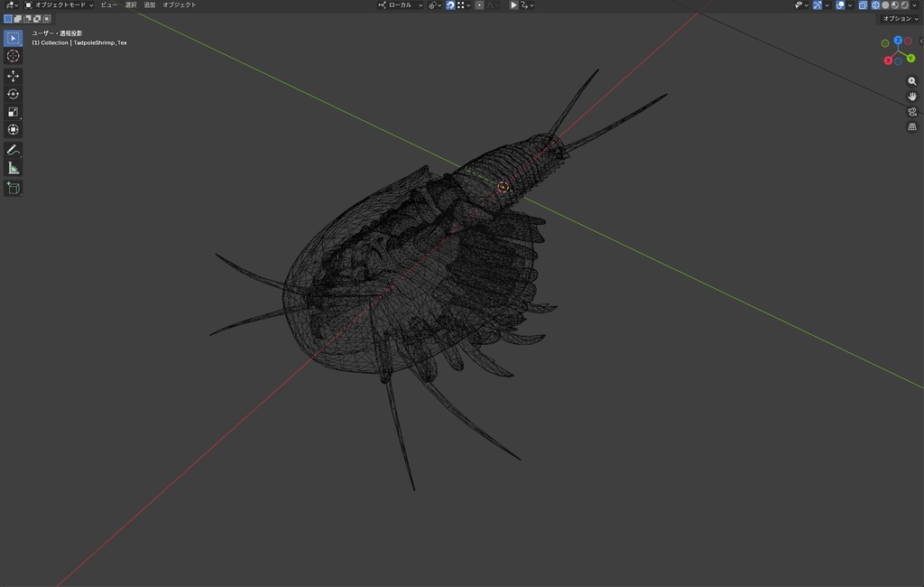This screenshot has height=587, width=924.
Task: Click the green Y axis on gizmo
Action: tap(911, 58)
